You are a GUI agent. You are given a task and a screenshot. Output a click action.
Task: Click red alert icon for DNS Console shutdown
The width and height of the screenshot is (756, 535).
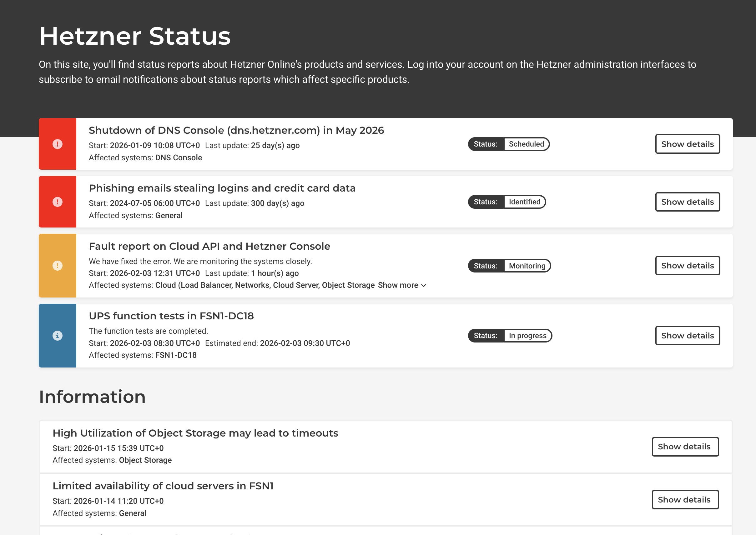(x=57, y=144)
